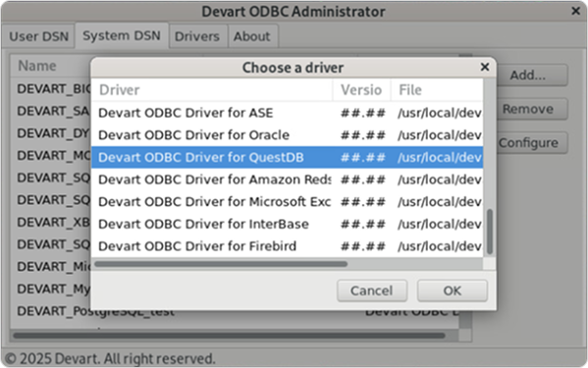The width and height of the screenshot is (588, 368).
Task: Close the Choose a driver dialog
Action: 485,67
